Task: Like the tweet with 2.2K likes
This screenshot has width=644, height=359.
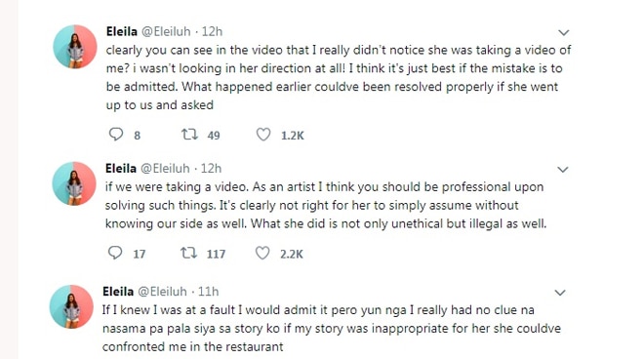Action: click(x=262, y=253)
